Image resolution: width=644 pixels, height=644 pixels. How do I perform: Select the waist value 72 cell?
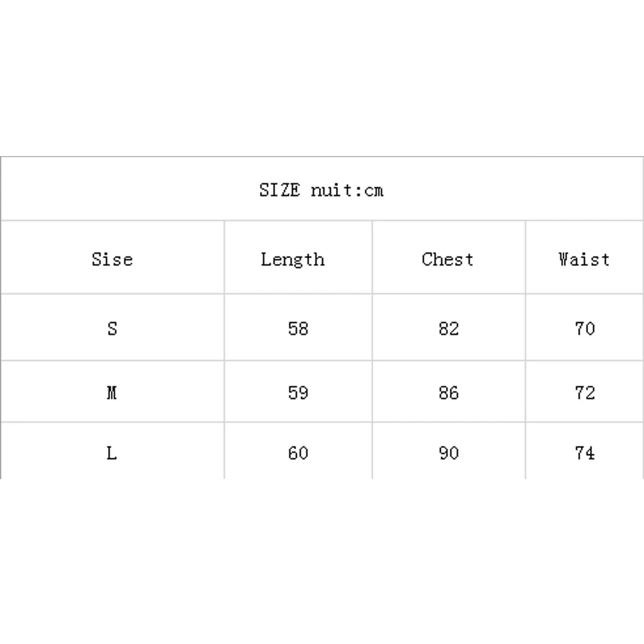pos(585,392)
